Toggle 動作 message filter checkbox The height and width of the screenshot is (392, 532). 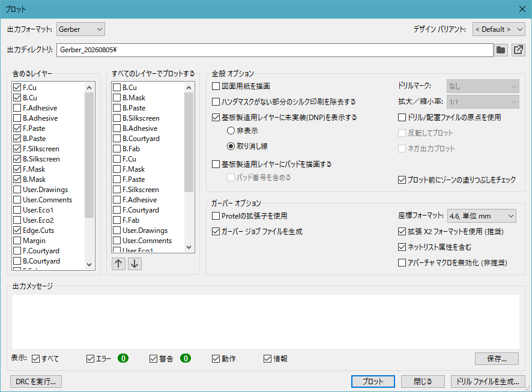216,358
